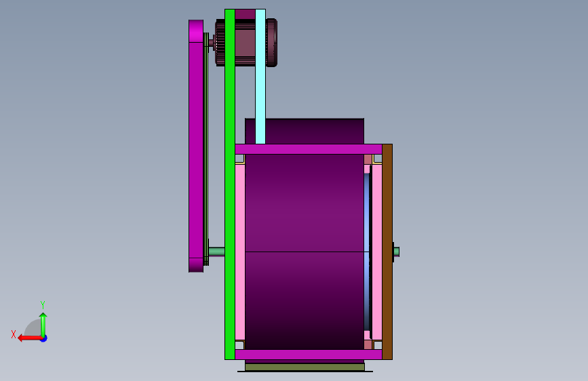Select the dark purple block above the top bar

(x=314, y=132)
